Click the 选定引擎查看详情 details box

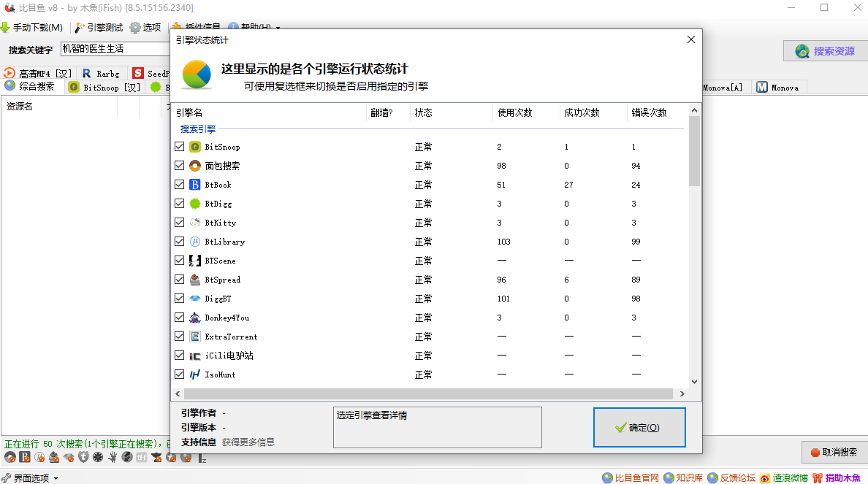click(x=438, y=428)
